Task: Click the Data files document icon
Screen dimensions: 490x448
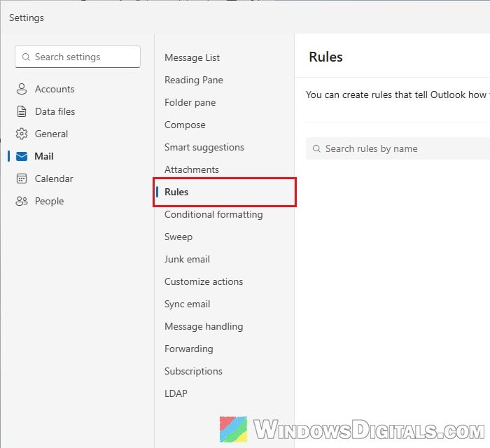Action: click(22, 111)
